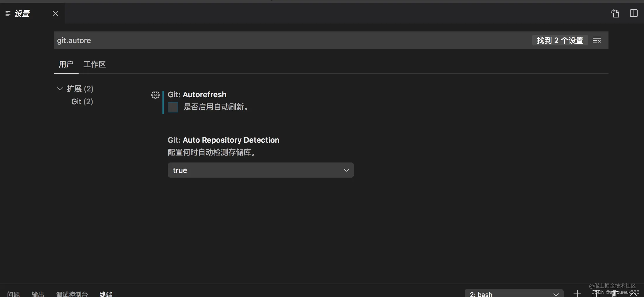Enable the Git Autorefresh checkbox
Image resolution: width=644 pixels, height=297 pixels.
173,107
